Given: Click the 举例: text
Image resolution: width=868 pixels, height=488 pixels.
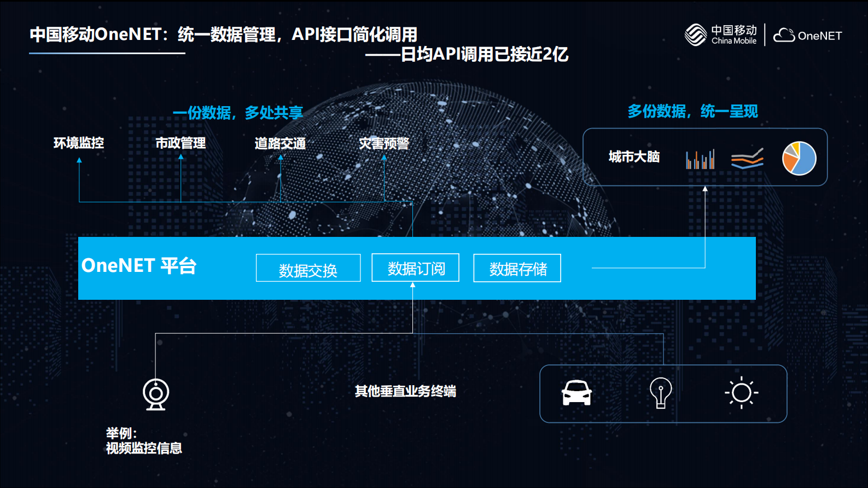Looking at the screenshot, I should (x=121, y=433).
